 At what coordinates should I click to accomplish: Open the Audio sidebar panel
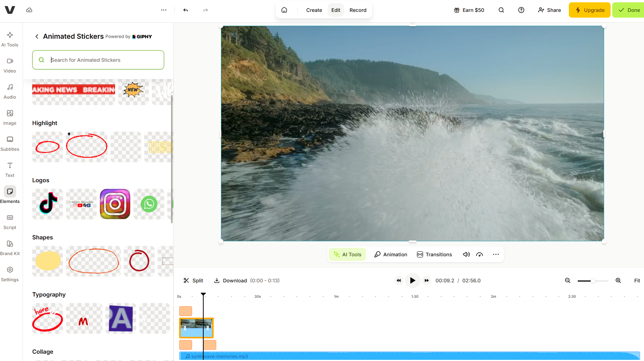pos(10,91)
